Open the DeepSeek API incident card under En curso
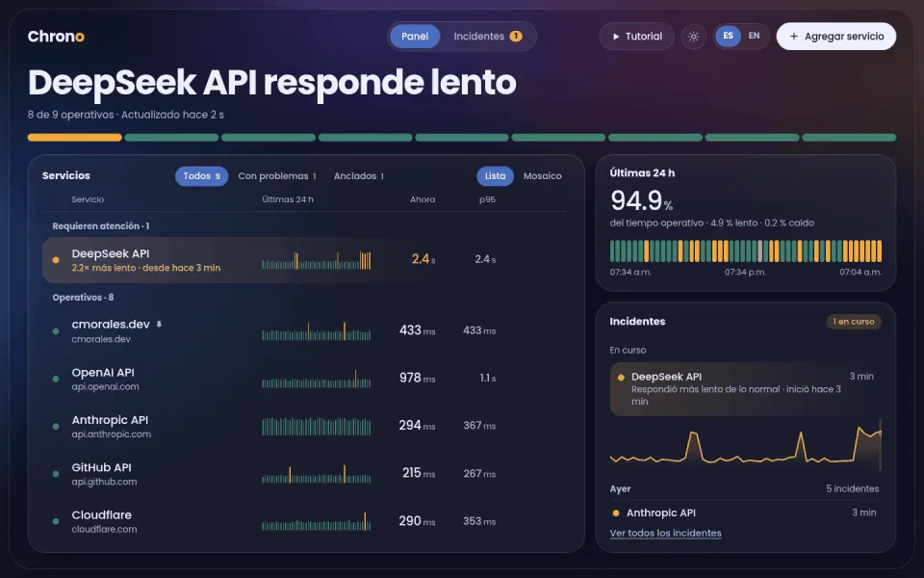This screenshot has height=578, width=924. tap(745, 388)
